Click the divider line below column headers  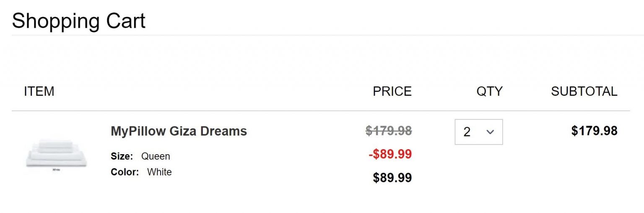(x=321, y=111)
